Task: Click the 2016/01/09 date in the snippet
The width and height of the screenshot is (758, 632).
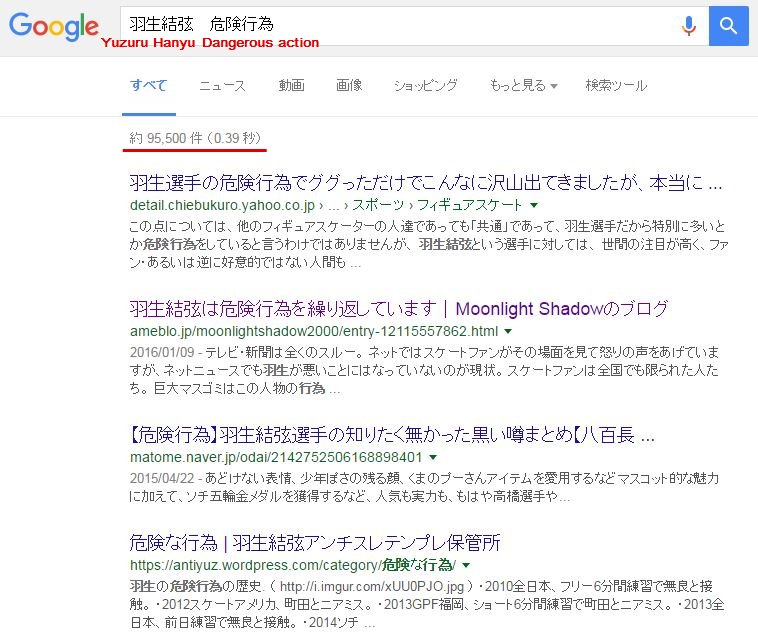Action: pos(162,352)
